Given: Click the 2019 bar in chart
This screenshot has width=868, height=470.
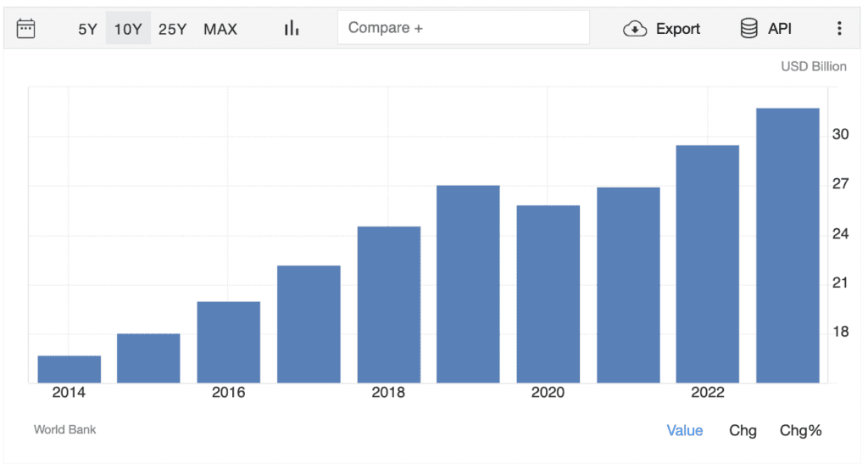Looking at the screenshot, I should [x=468, y=283].
